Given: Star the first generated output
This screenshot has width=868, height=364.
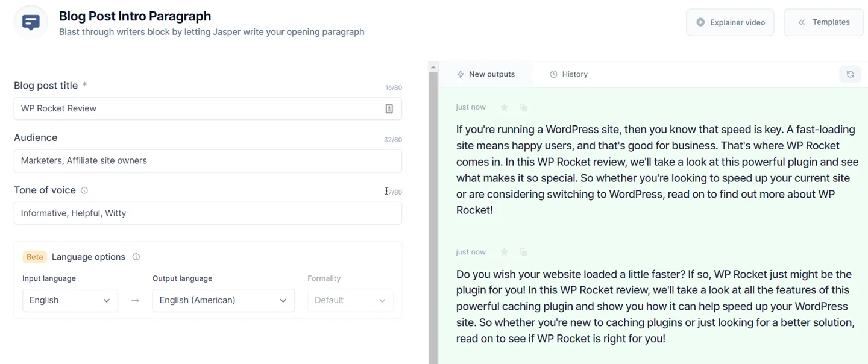Looking at the screenshot, I should tap(505, 107).
